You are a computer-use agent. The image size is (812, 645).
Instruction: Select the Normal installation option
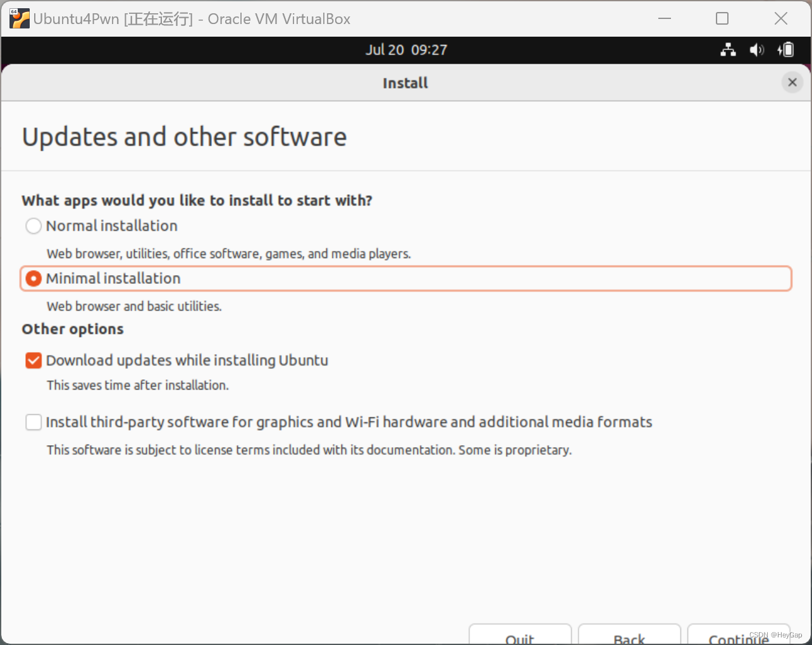pyautogui.click(x=33, y=226)
